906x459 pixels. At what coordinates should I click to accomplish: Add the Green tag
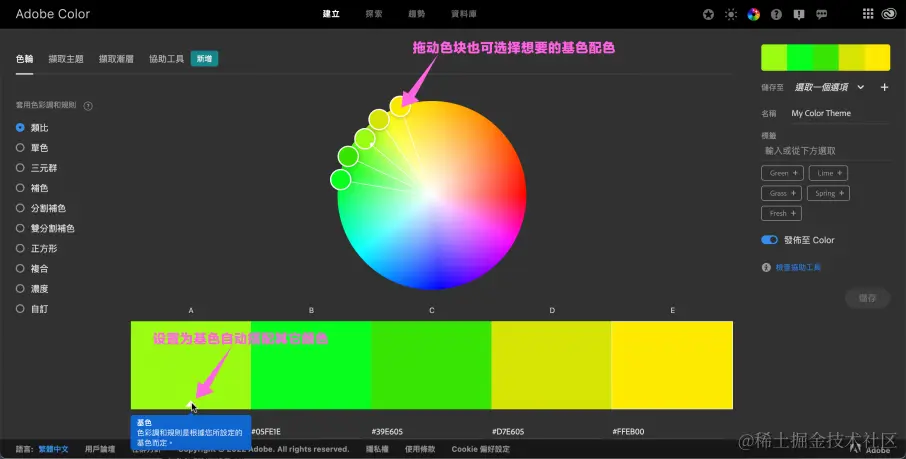[x=782, y=173]
